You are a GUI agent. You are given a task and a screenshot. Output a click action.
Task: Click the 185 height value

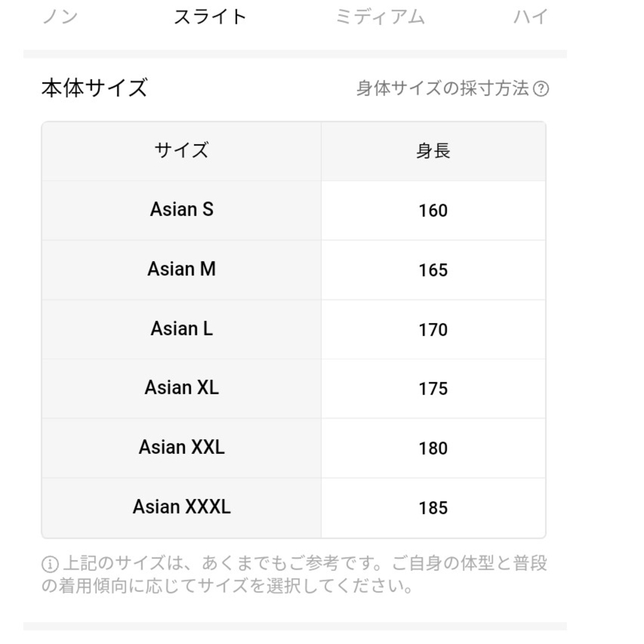pyautogui.click(x=433, y=508)
